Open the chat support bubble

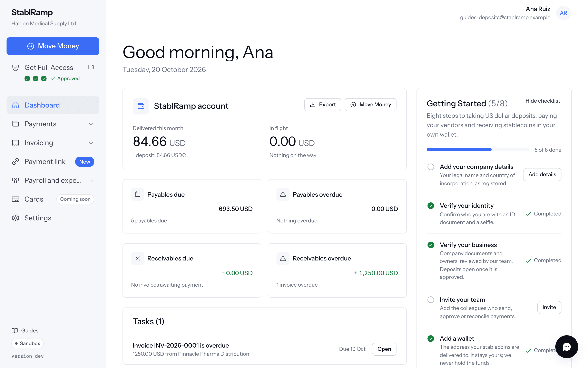567,347
